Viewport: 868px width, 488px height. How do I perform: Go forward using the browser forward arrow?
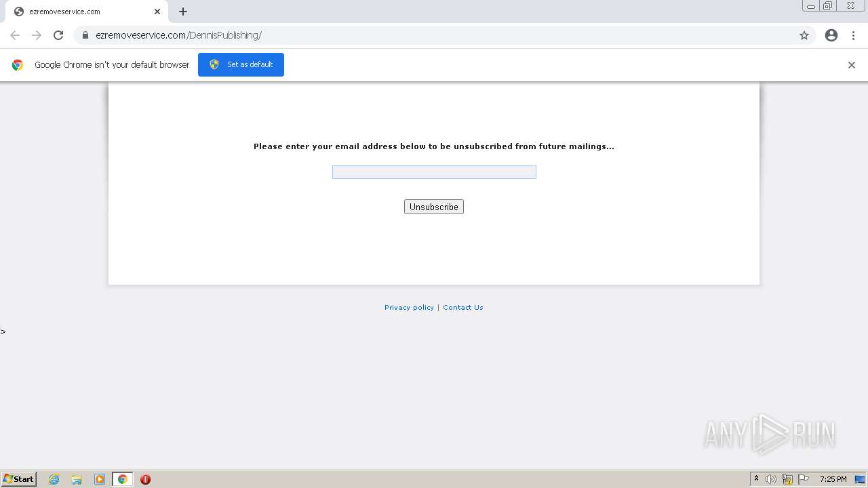[37, 35]
